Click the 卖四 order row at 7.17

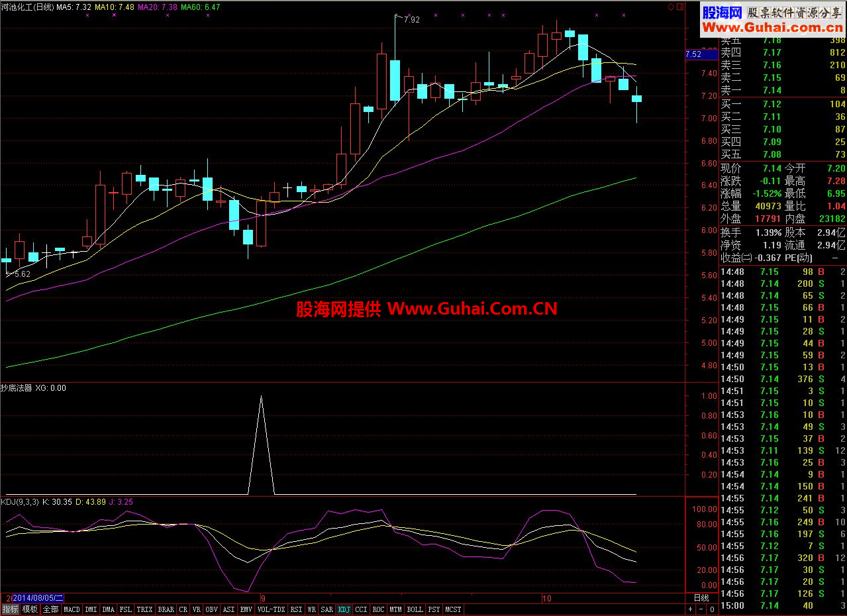pyautogui.click(x=783, y=52)
